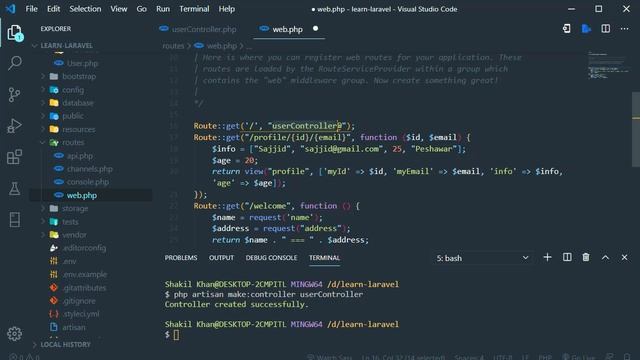Screen dimensions: 640x360
Task: Open the .styleci.yml file
Action: [x=81, y=314]
